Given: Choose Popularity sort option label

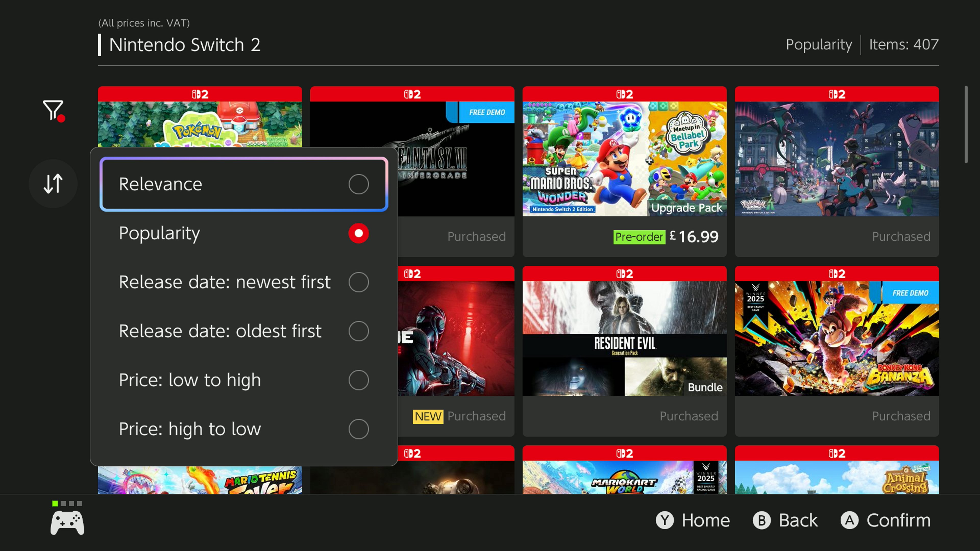Looking at the screenshot, I should (159, 233).
